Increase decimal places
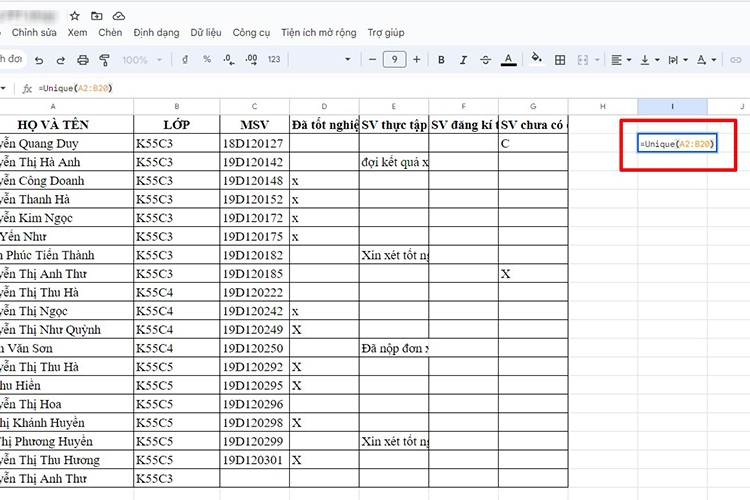Screen dimensions: 750x500 pyautogui.click(x=251, y=60)
